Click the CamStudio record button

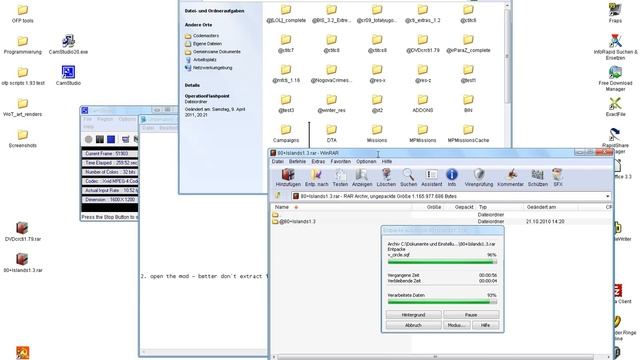88,139
